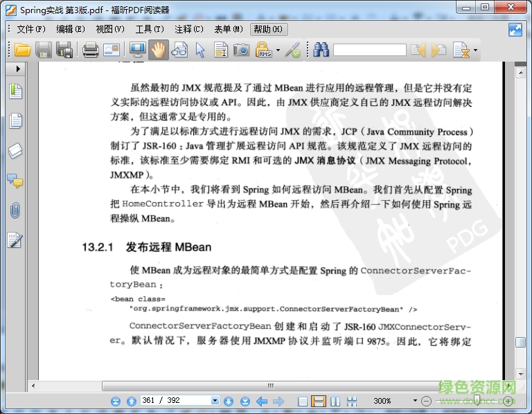The height and width of the screenshot is (414, 532).
Task: Expand the RMS lock dropdown arrow
Action: 278,50
